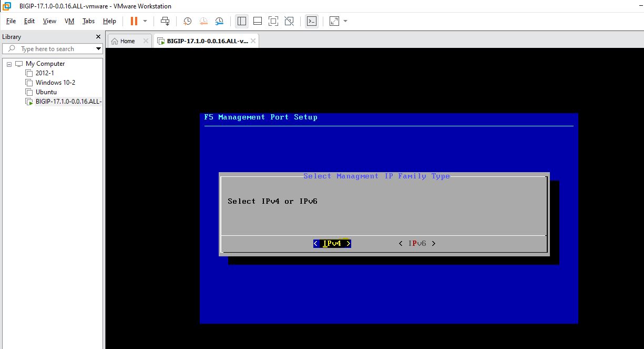The width and height of the screenshot is (644, 349).
Task: Toggle Unity mode icon
Action: (289, 21)
